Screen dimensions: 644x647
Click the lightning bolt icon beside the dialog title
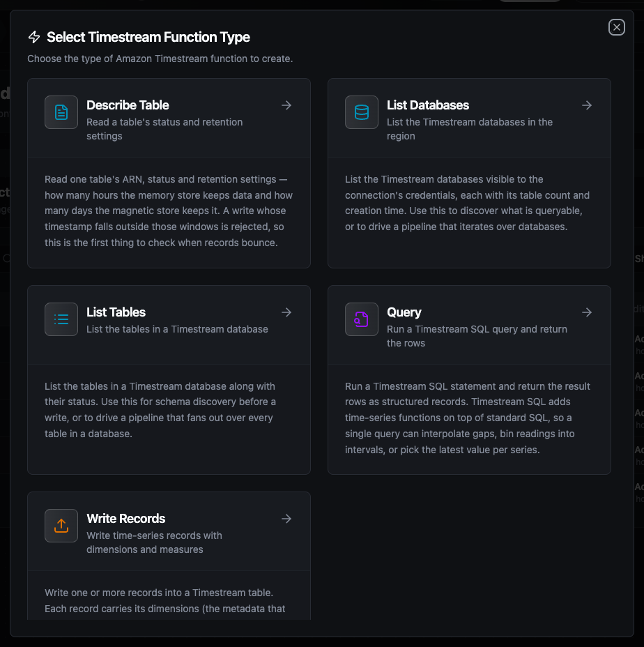[x=34, y=37]
